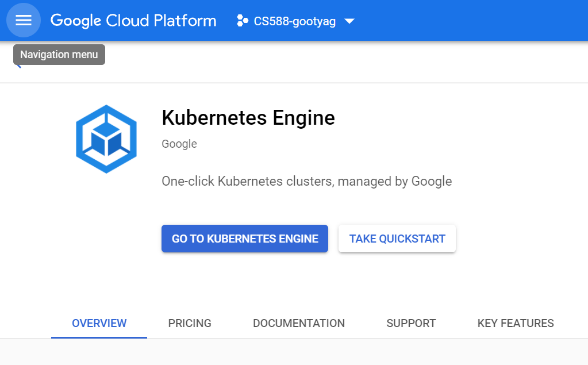The image size is (588, 365).
Task: Expand the project selector dropdown arrow
Action: tap(349, 21)
